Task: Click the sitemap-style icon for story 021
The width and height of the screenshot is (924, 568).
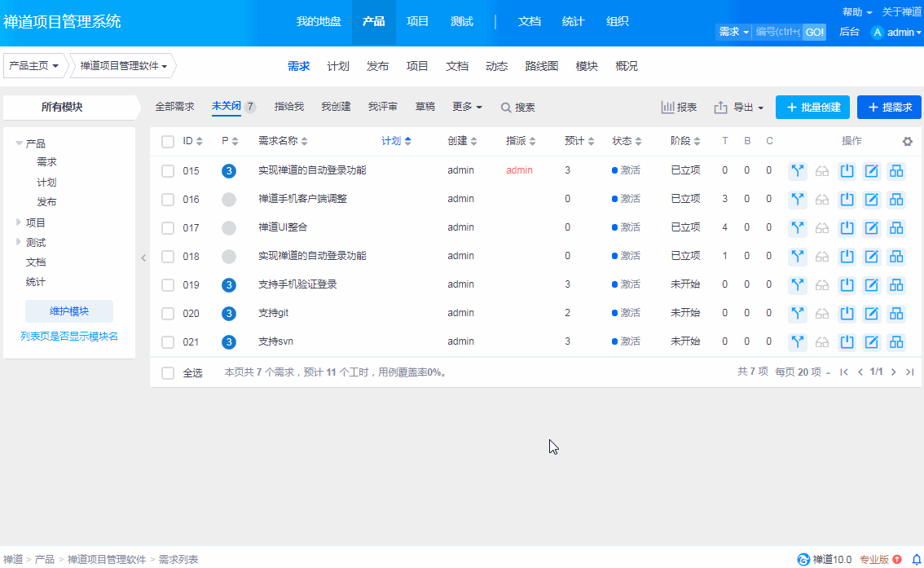Action: (896, 342)
